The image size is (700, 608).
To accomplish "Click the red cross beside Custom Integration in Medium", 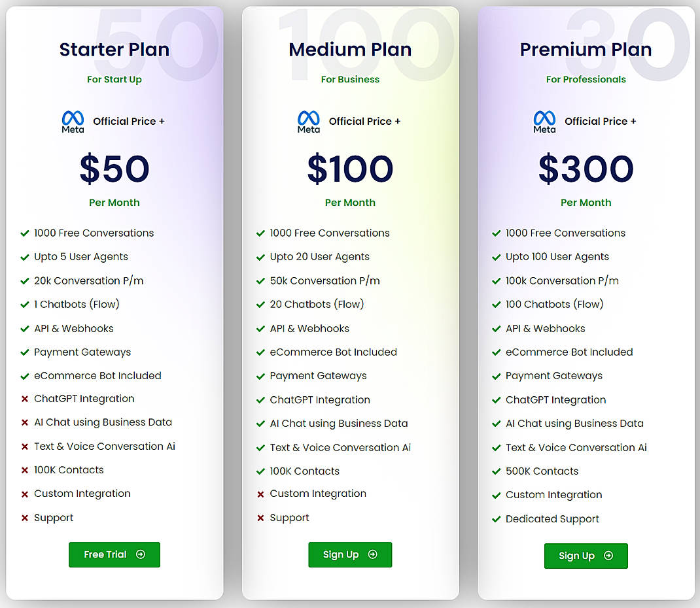I will 260,494.
